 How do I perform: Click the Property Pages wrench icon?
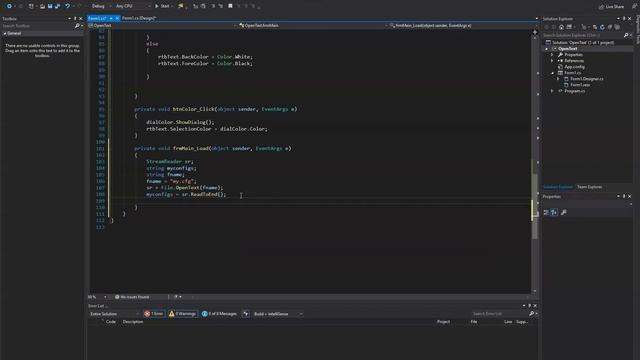[564, 212]
